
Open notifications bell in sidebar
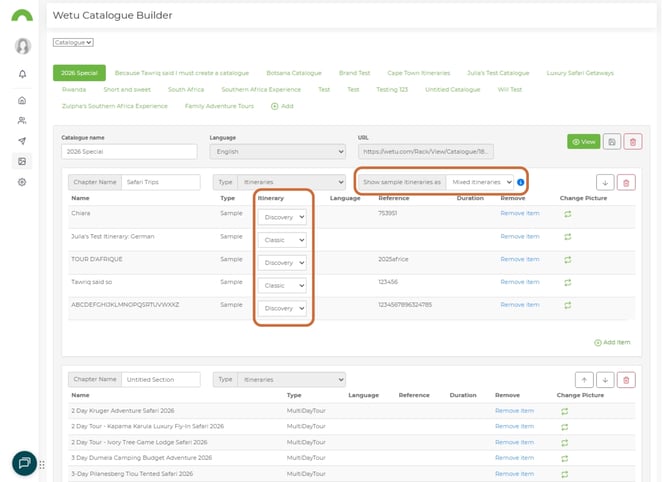point(22,74)
